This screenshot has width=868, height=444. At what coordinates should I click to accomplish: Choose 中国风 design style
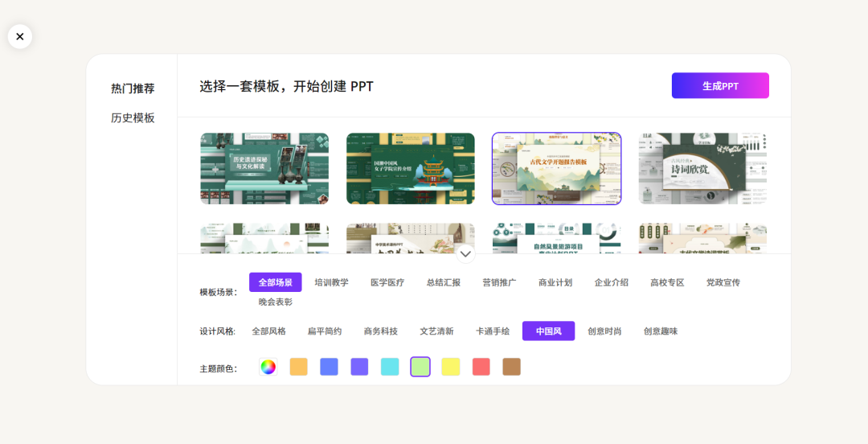[549, 331]
